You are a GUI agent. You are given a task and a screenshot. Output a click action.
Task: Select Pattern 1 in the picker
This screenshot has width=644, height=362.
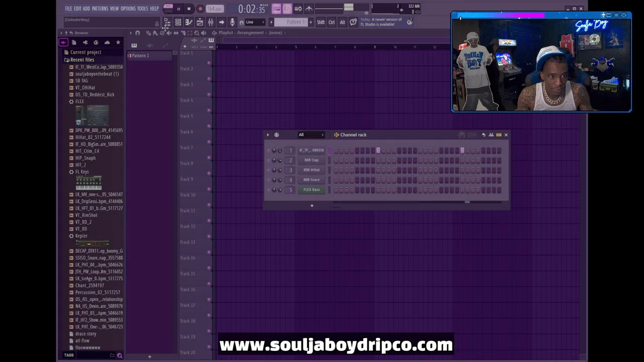(150, 56)
